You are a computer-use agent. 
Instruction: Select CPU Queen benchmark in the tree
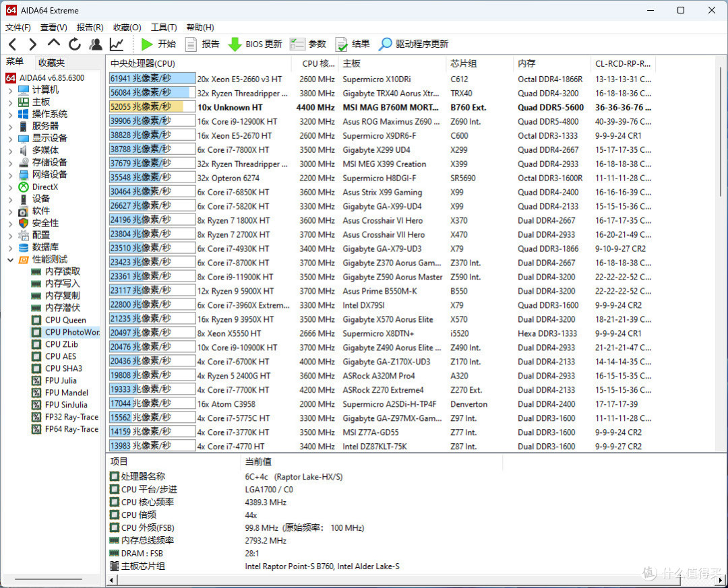pyautogui.click(x=65, y=320)
